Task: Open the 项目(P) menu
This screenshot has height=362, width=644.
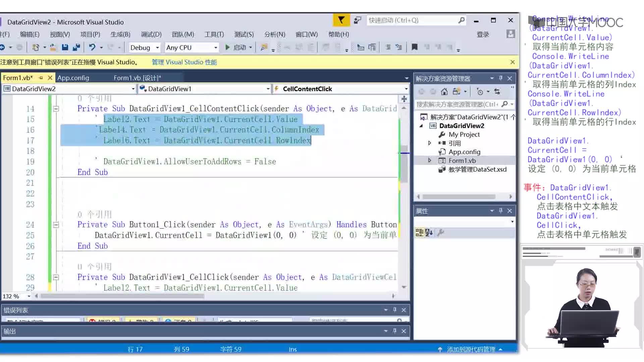Action: coord(90,34)
